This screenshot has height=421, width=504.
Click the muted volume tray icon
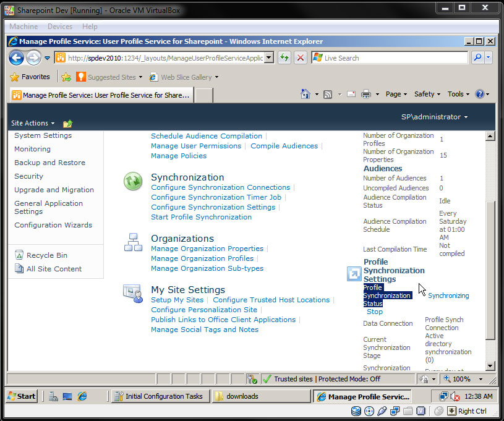[455, 396]
